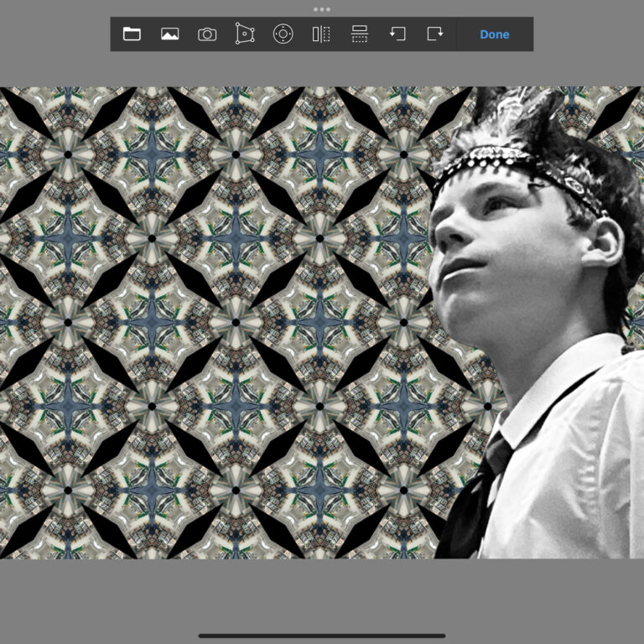Image resolution: width=644 pixels, height=644 pixels.
Task: Rotate image counterclockwise
Action: click(x=397, y=34)
